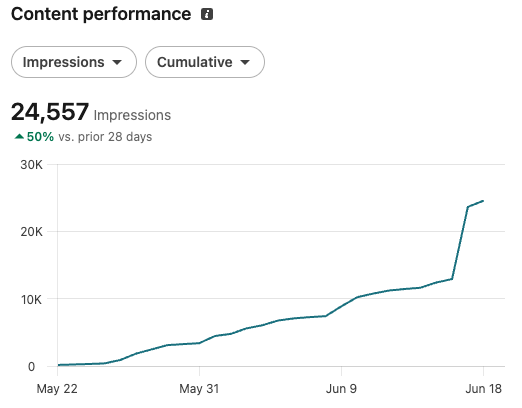Click the May 31 date axis label
Image resolution: width=522 pixels, height=408 pixels.
coord(199,389)
